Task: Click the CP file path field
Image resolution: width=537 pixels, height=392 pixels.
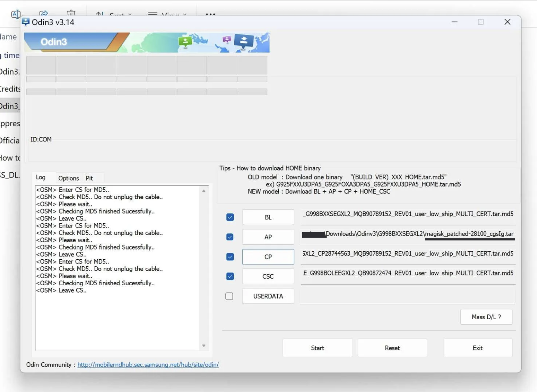Action: [x=408, y=257]
